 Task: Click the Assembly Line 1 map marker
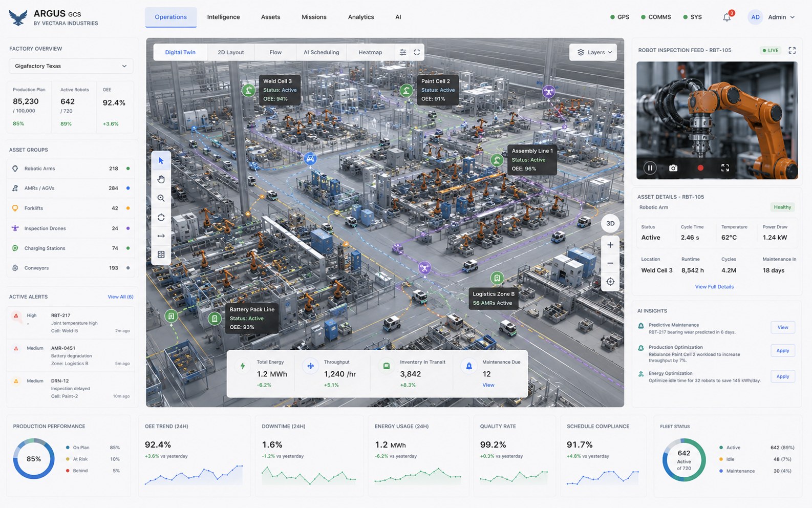coord(497,160)
